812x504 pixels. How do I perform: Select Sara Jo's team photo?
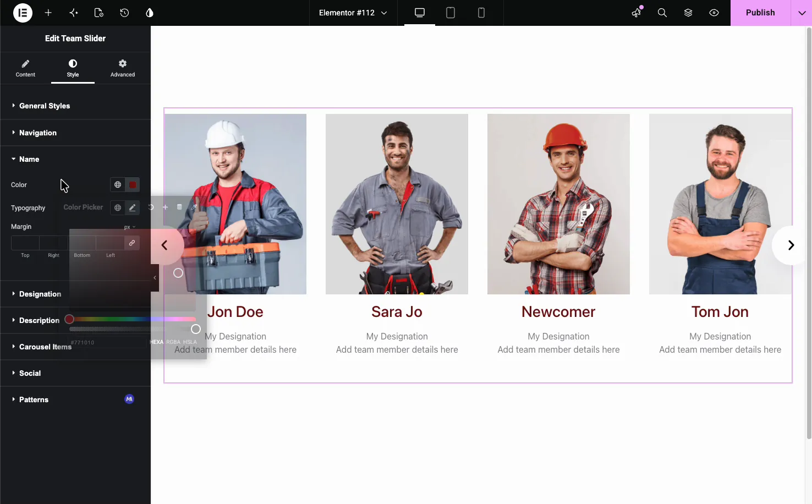point(397,204)
